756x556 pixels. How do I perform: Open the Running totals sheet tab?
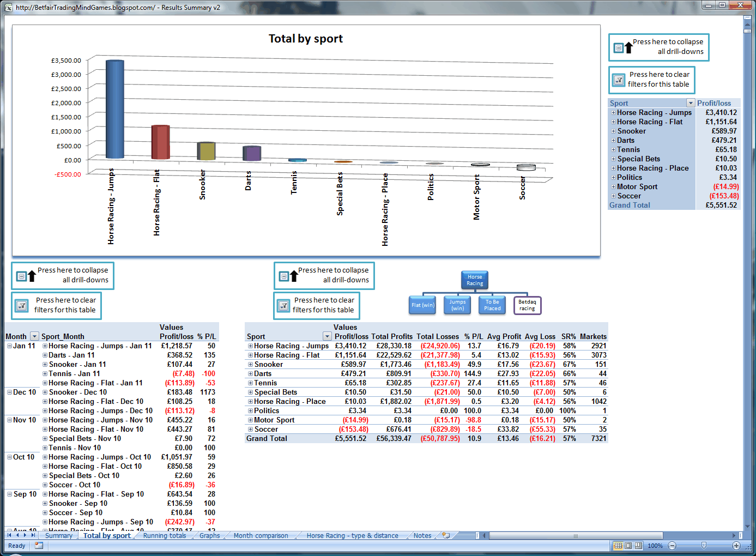(165, 536)
